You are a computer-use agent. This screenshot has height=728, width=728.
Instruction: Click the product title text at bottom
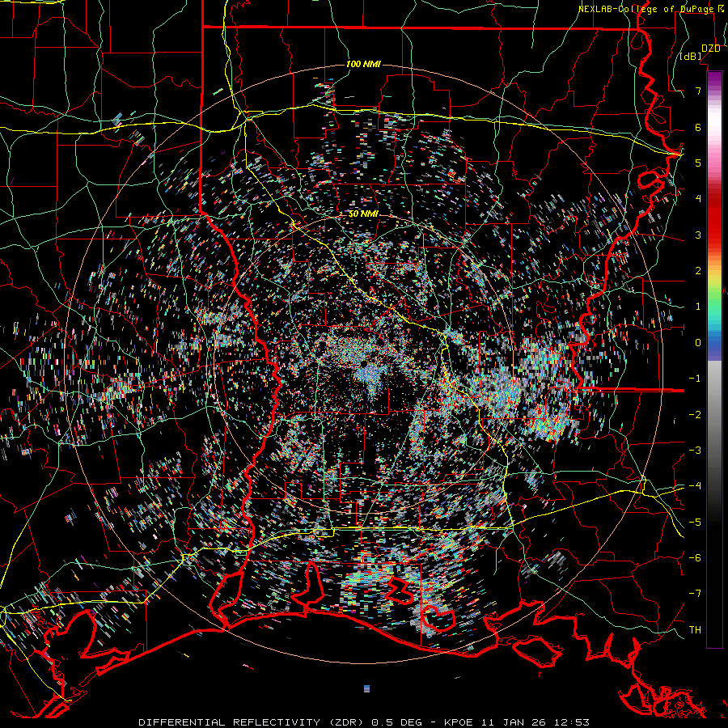tap(364, 722)
